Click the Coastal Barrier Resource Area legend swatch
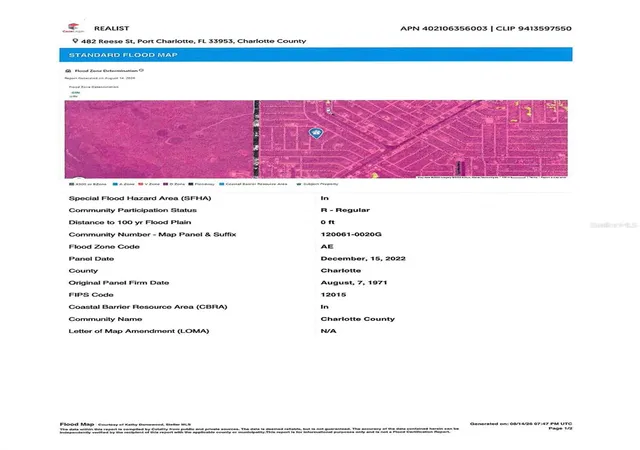640x450 pixels. click(x=222, y=184)
